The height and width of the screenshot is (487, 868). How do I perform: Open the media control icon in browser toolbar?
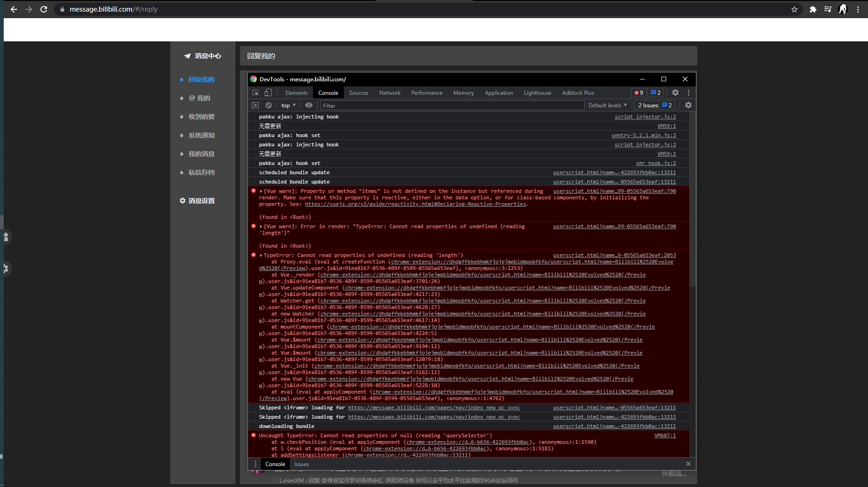[828, 9]
